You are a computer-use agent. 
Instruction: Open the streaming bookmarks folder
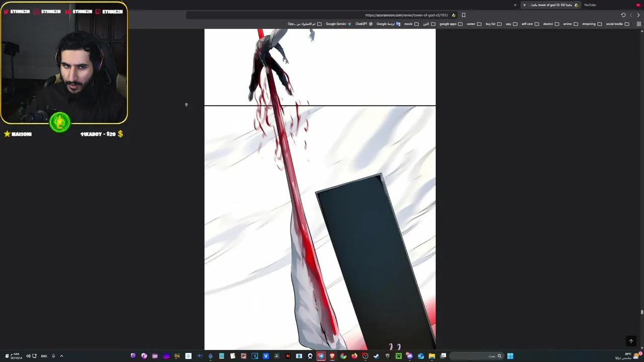pyautogui.click(x=592, y=24)
